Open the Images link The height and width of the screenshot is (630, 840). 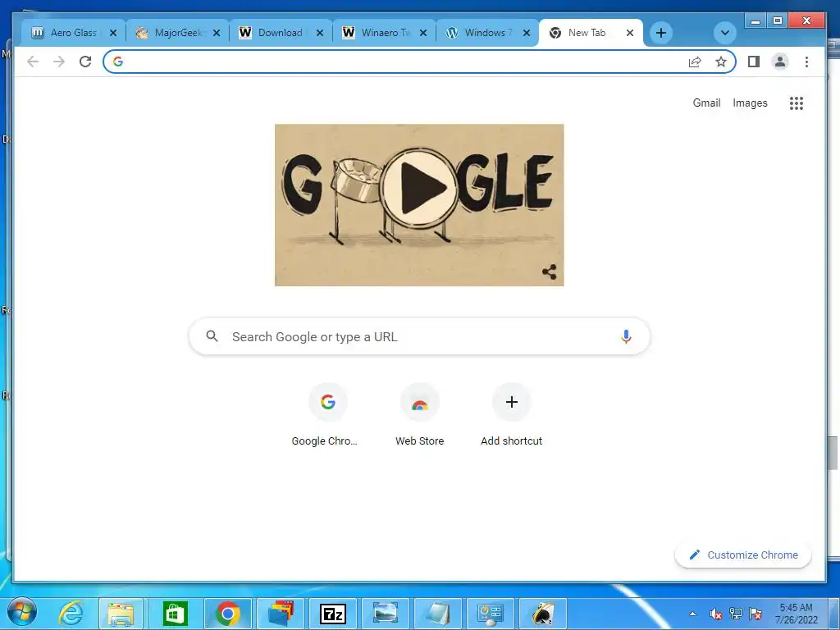(750, 103)
